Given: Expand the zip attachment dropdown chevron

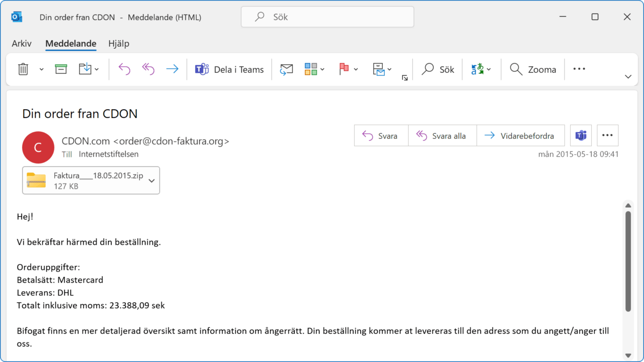Looking at the screenshot, I should (x=152, y=180).
